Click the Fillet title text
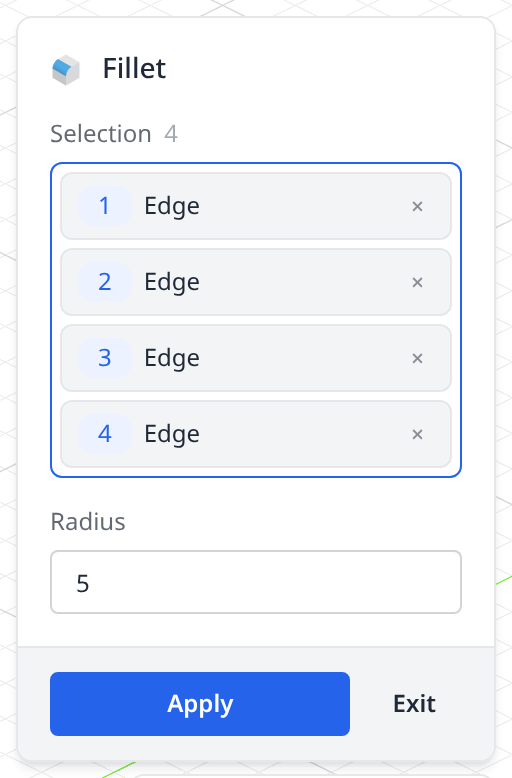Screen dimensions: 512x778 point(134,68)
